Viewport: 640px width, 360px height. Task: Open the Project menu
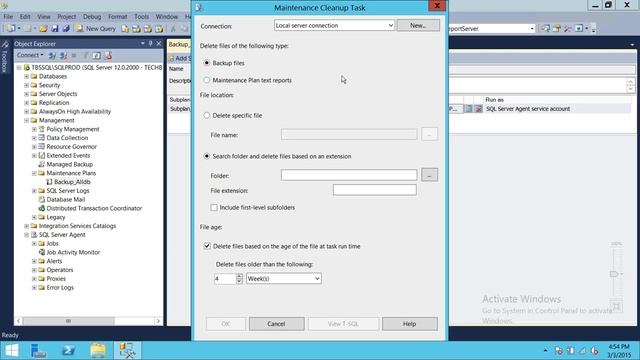click(x=67, y=17)
